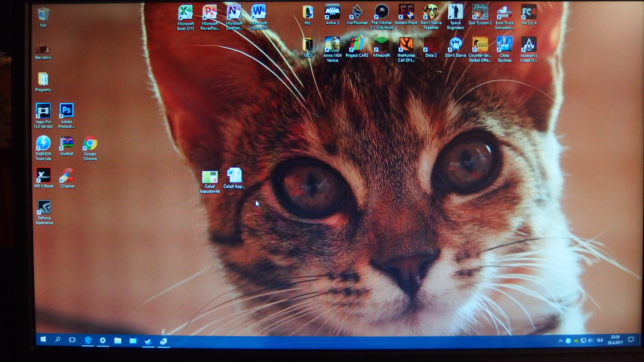Open Action Center notifications icon

pos(631,340)
